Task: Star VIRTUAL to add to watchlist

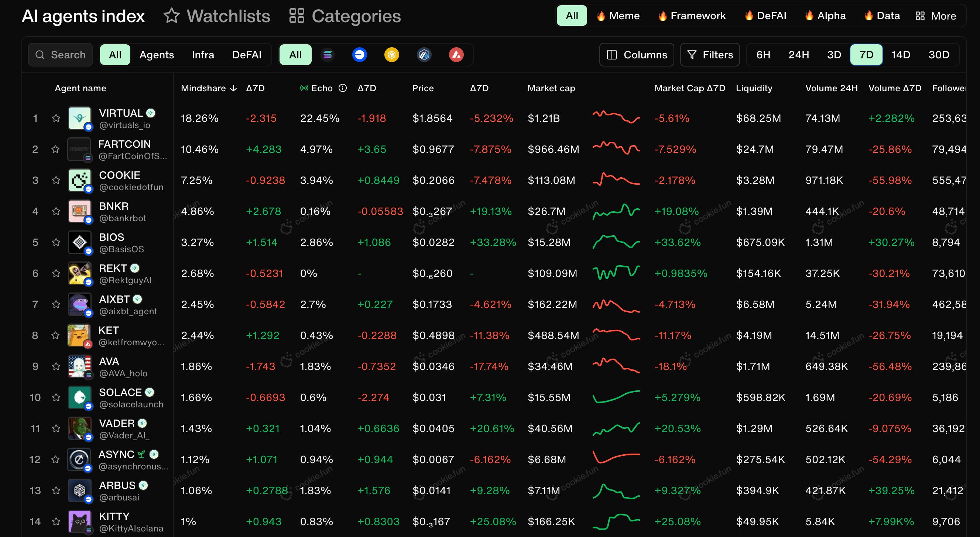Action: tap(56, 118)
